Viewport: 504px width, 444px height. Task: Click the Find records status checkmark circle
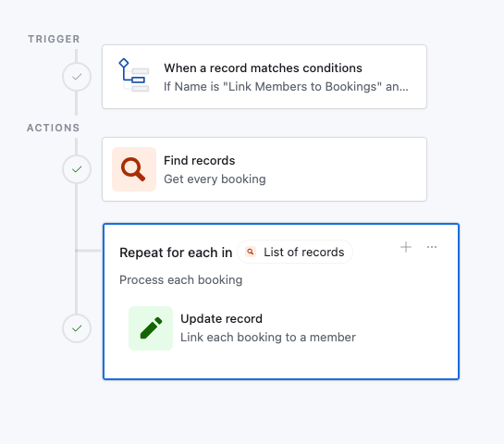pos(77,169)
